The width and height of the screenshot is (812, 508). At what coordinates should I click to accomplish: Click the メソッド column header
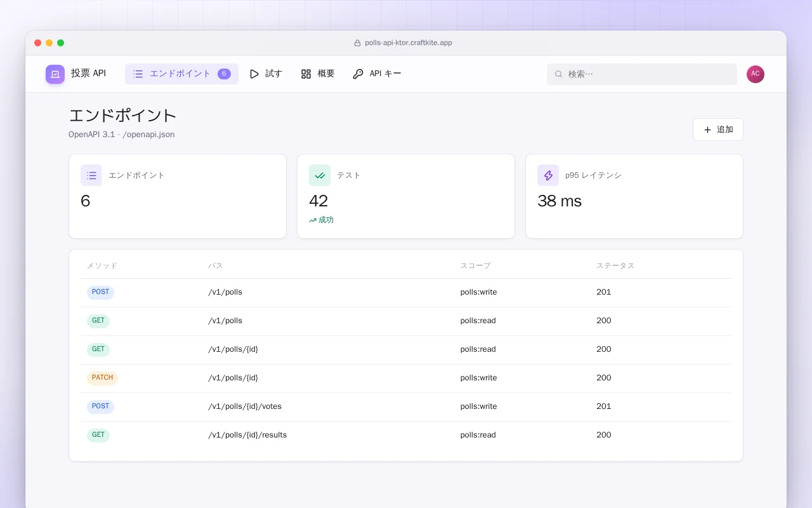click(x=102, y=265)
